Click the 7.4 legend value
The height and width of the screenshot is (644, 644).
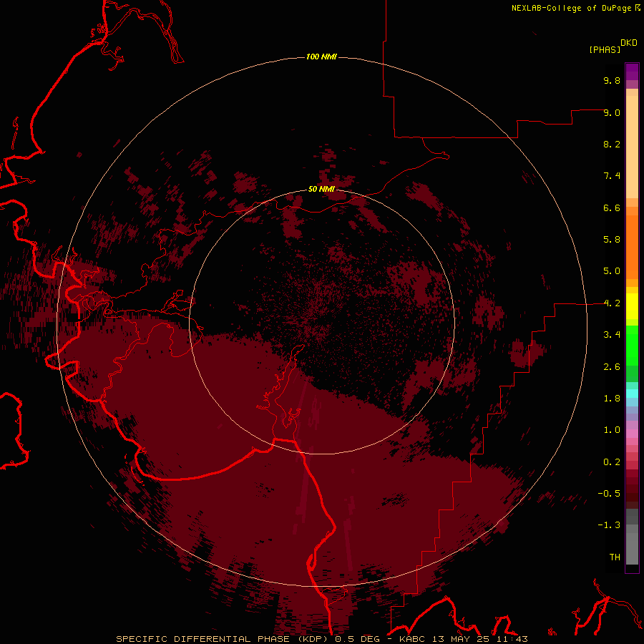pyautogui.click(x=612, y=176)
